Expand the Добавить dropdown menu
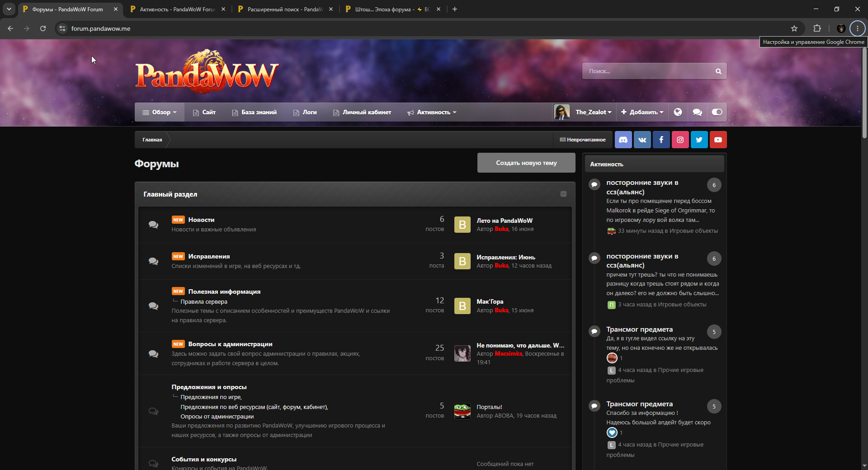868x470 pixels. 642,112
